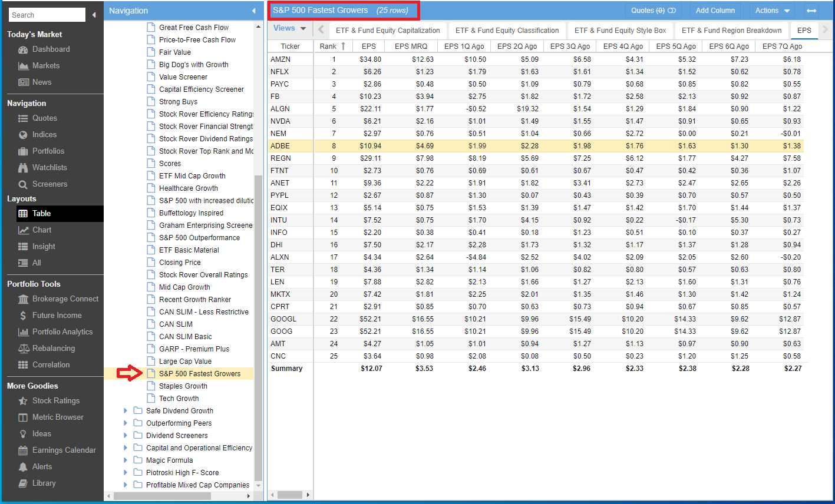Switch to ETF & Fund Equity Capitalization tab
Screen dimensions: 835x504
coord(388,31)
